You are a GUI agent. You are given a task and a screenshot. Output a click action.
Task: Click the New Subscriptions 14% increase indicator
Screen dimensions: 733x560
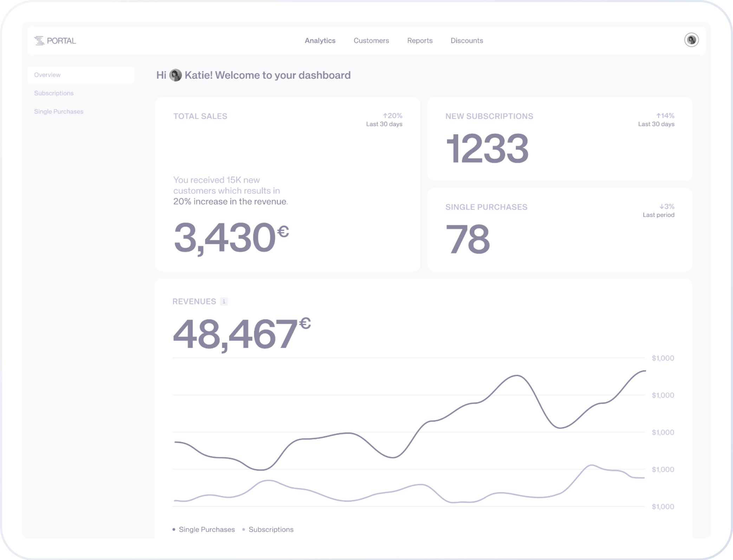point(665,116)
